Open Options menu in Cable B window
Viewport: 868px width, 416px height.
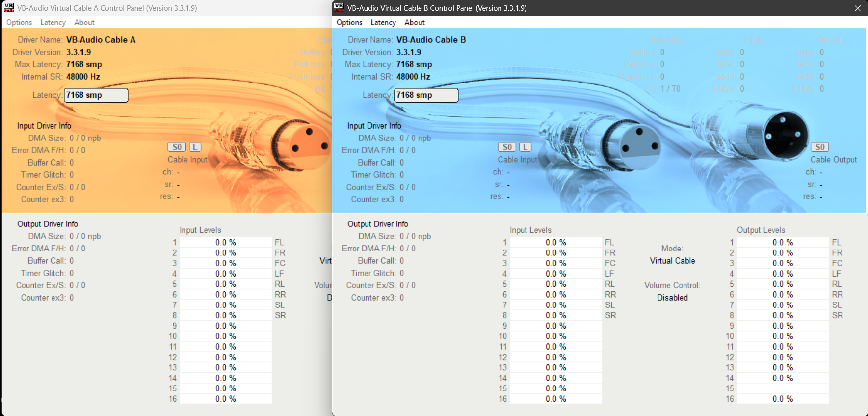tap(349, 22)
